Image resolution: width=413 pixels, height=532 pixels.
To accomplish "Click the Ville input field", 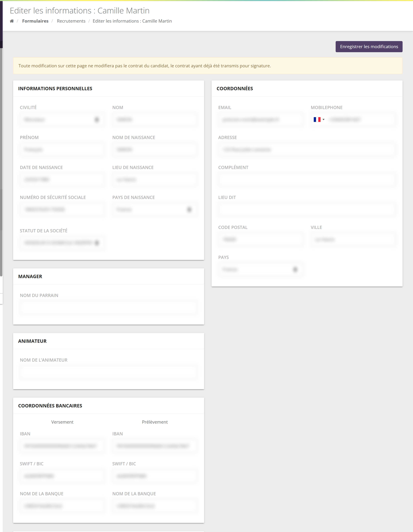I will pos(353,239).
